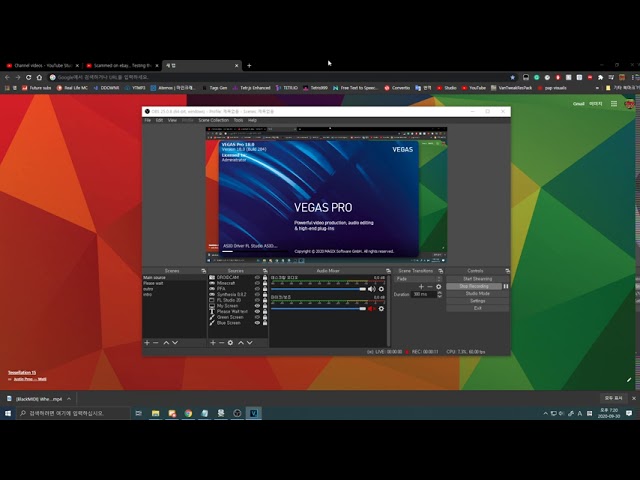Screen dimensions: 640x480
Task: Hide the Blue Screen source
Action: tap(257, 323)
